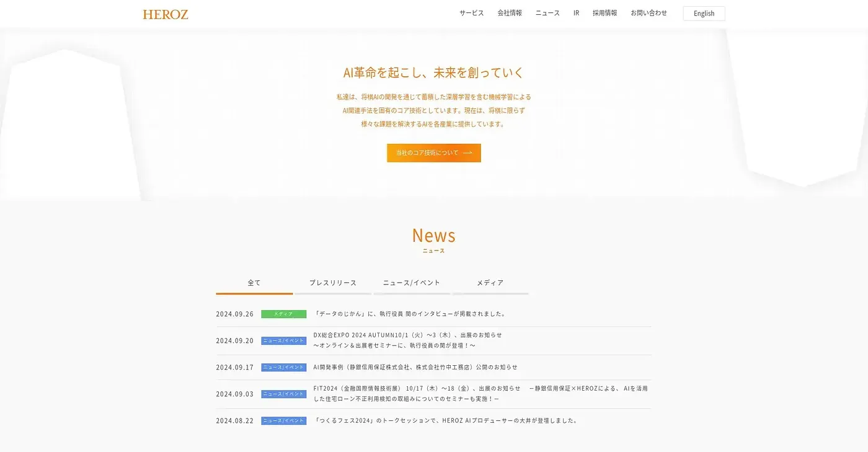The width and height of the screenshot is (868, 452).
Task: Open the データのじかん interview news item
Action: 410,314
